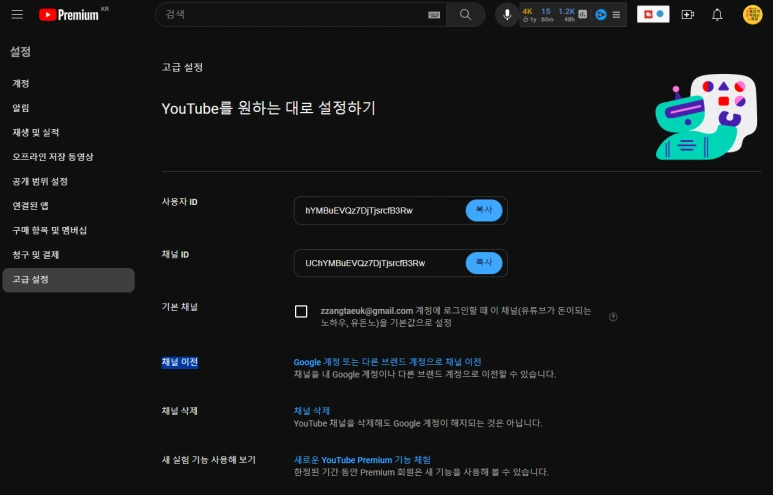Open the bar chart stats icon in extension bar
Screen dimensions: 773x495
[x=583, y=14]
